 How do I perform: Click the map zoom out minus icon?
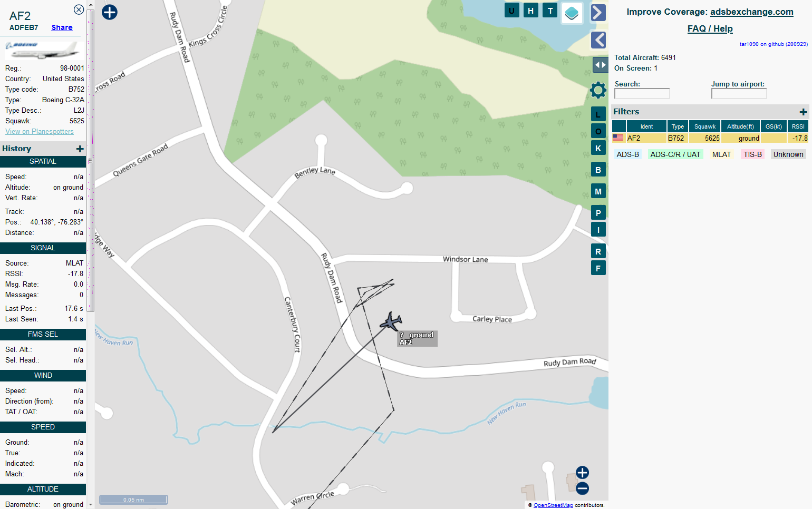[x=582, y=488]
